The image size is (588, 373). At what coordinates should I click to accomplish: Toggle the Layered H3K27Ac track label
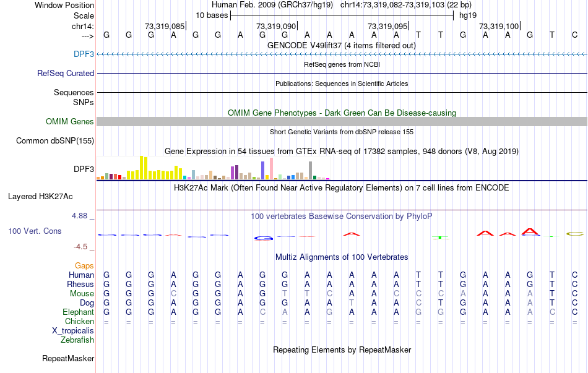pyautogui.click(x=40, y=197)
